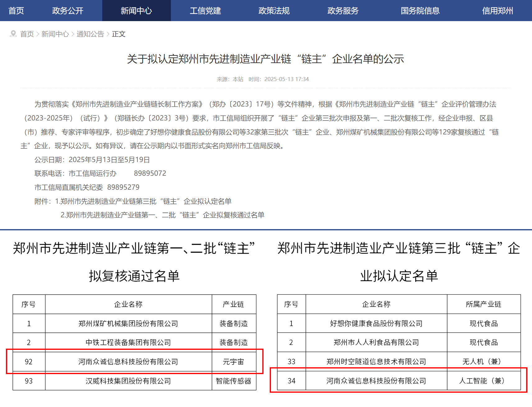532x407 pixels.
Task: Select the 新闻中心 navigation tab
Action: [136, 11]
